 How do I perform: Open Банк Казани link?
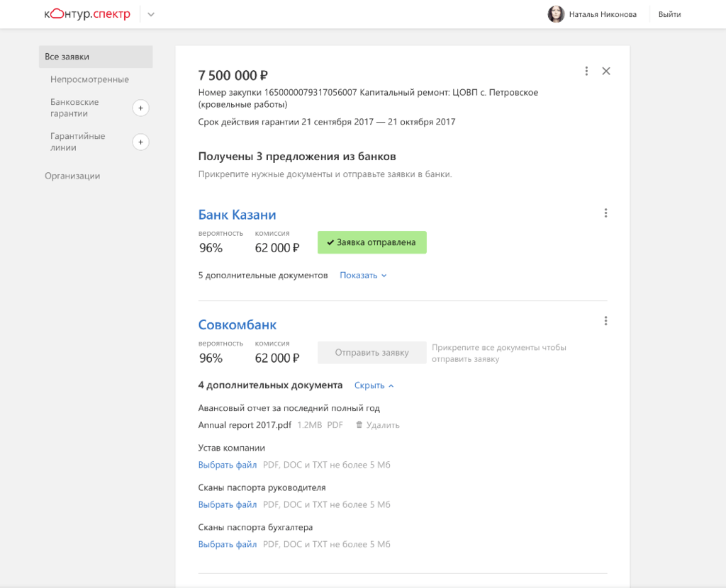click(x=237, y=215)
